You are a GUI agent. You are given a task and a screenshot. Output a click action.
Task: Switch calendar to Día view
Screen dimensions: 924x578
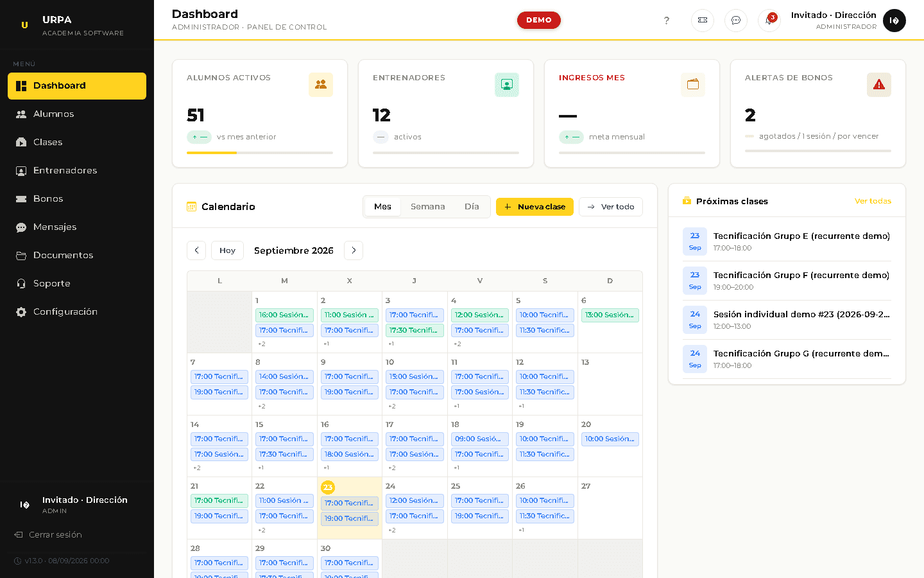472,207
